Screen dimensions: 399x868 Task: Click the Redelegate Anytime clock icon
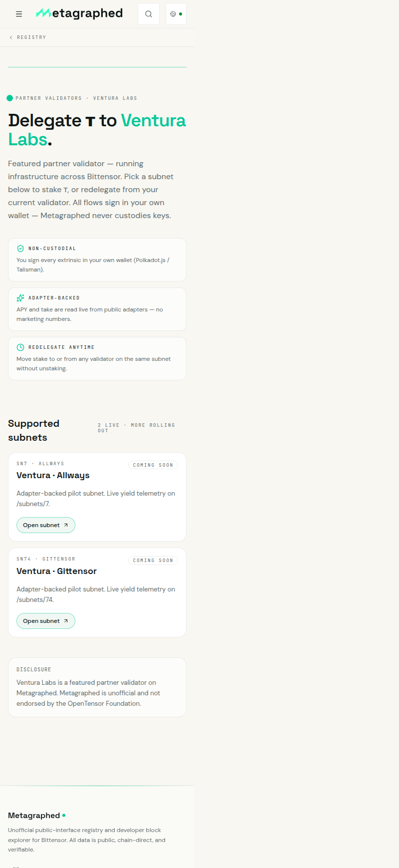point(20,347)
